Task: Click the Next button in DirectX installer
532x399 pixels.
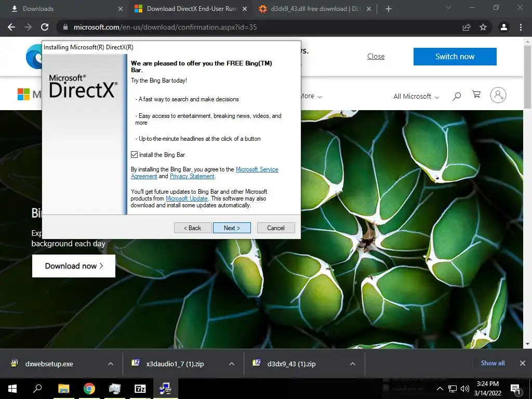Action: click(232, 228)
